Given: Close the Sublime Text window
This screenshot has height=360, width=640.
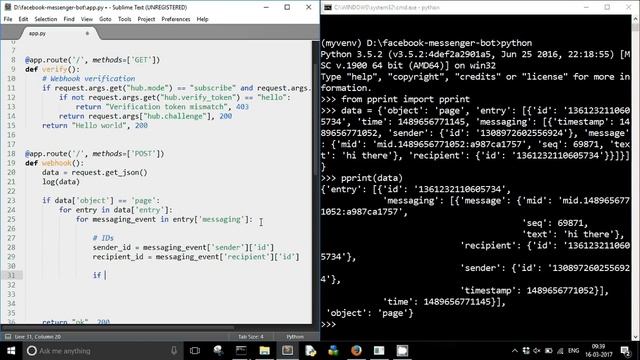Looking at the screenshot, I should [309, 7].
